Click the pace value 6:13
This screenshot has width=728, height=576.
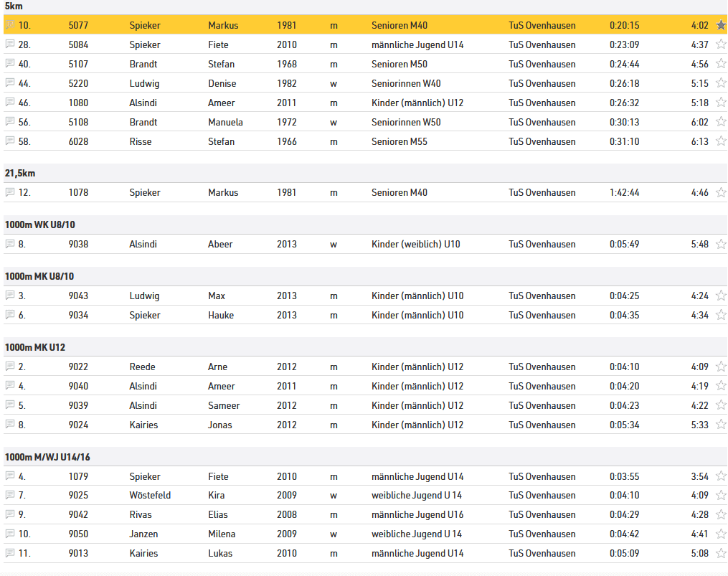pyautogui.click(x=700, y=141)
